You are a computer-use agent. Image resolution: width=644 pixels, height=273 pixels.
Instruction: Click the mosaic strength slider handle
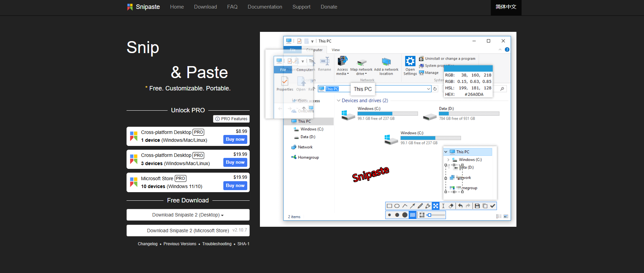point(429,215)
